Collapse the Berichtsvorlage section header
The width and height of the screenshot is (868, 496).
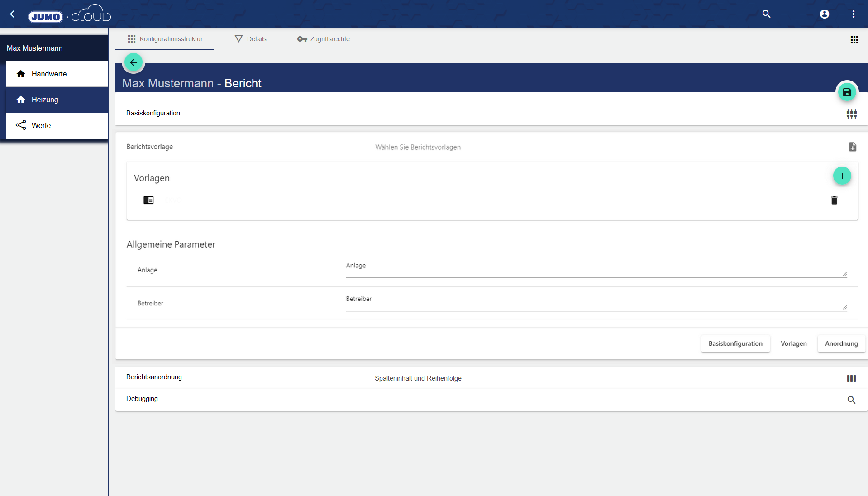150,147
